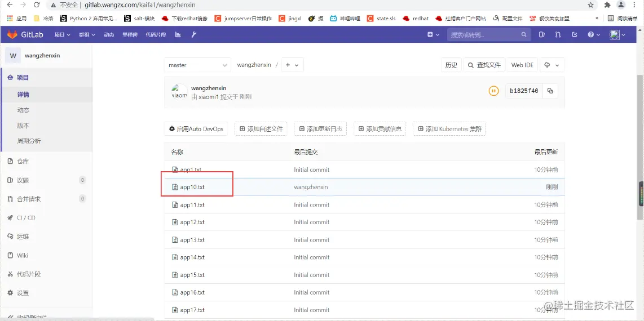
Task: Open the to-do list icon in the top navbar
Action: click(x=574, y=35)
